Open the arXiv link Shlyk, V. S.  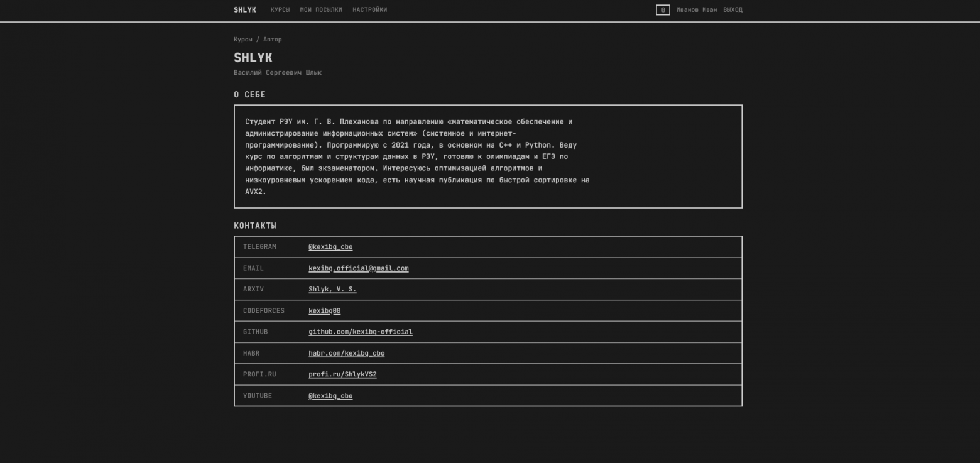pyautogui.click(x=332, y=290)
